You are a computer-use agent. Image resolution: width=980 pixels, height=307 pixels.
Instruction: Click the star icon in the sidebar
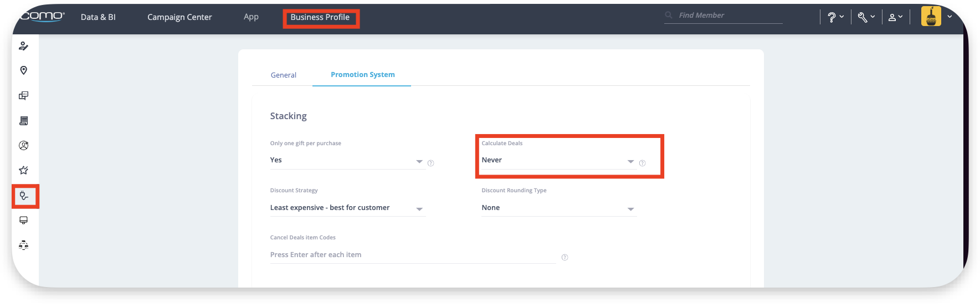[x=24, y=170]
